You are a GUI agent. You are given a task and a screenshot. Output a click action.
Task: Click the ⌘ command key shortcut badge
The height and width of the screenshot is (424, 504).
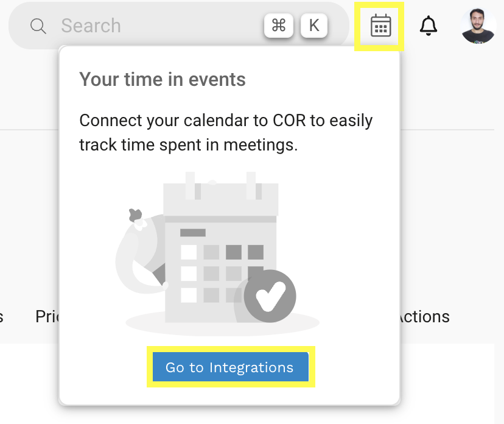click(279, 26)
